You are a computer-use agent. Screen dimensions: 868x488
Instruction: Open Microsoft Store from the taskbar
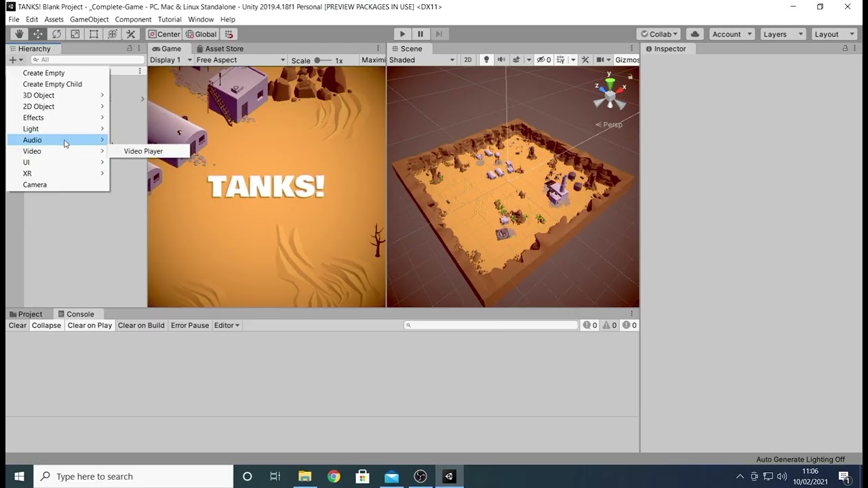click(x=362, y=476)
